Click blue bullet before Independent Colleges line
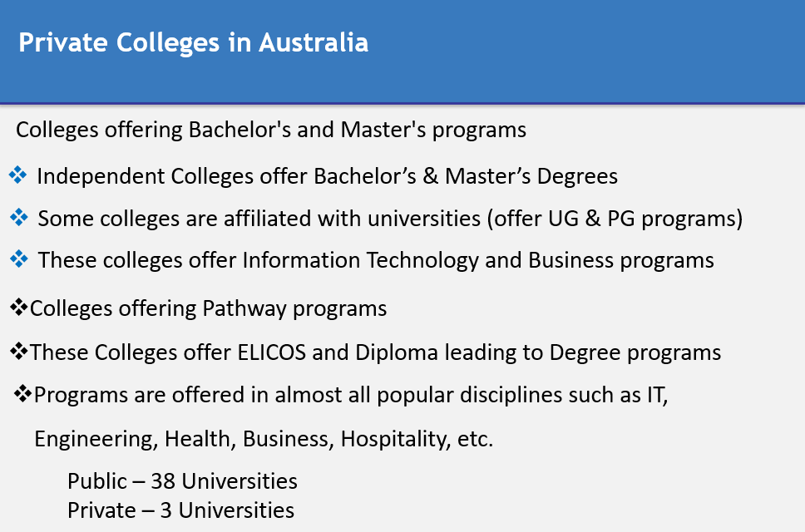 click(18, 175)
